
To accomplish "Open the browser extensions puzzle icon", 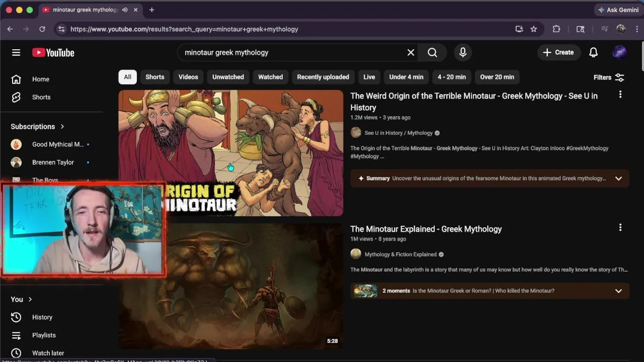I will (x=556, y=29).
